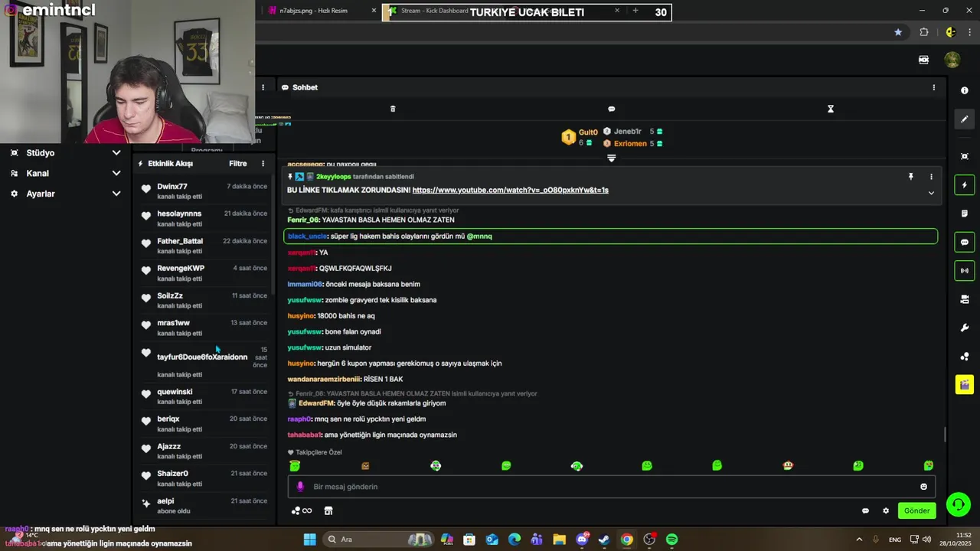Viewport: 980px width, 551px height.
Task: Click the Windows Start button
Action: [309, 540]
